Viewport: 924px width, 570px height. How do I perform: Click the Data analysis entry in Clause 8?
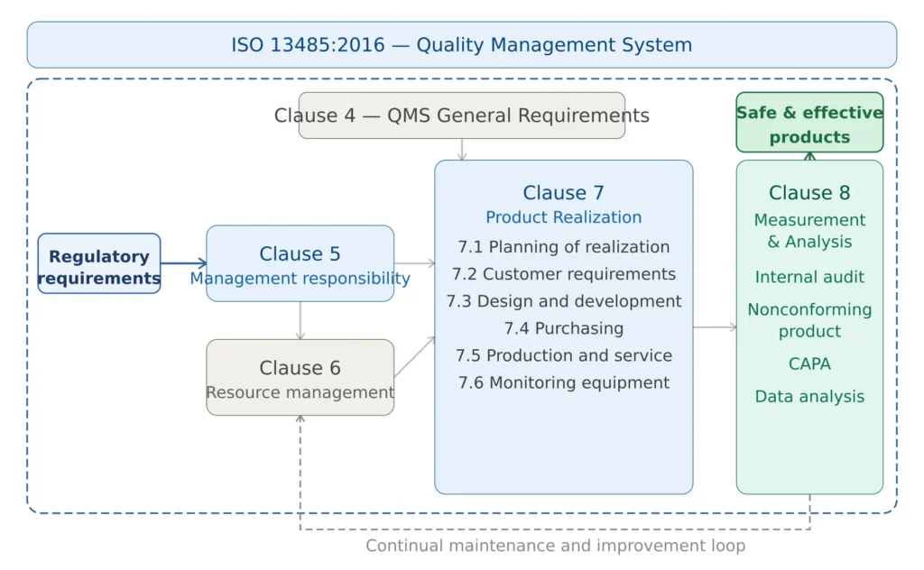coord(809,396)
